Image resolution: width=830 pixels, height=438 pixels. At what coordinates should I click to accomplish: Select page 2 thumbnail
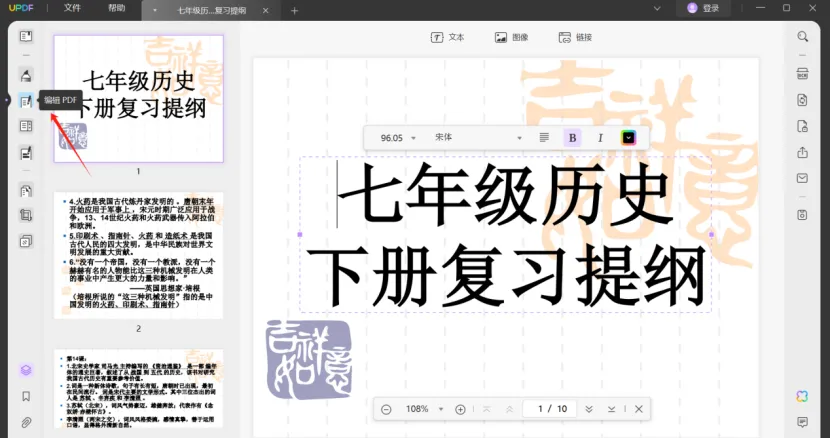(139, 255)
